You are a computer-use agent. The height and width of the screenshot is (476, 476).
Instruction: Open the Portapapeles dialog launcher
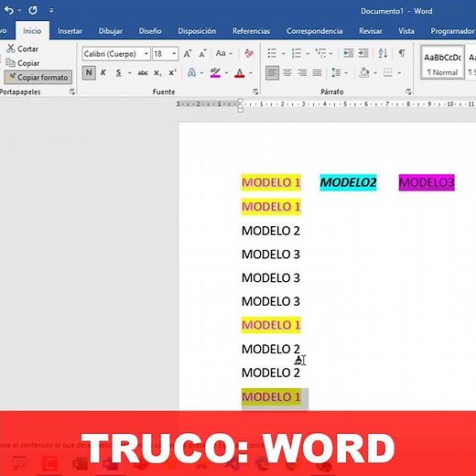tap(72, 92)
